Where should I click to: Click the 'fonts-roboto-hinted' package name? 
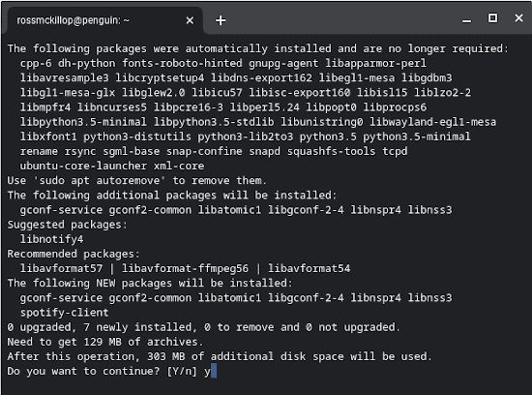[x=182, y=63]
